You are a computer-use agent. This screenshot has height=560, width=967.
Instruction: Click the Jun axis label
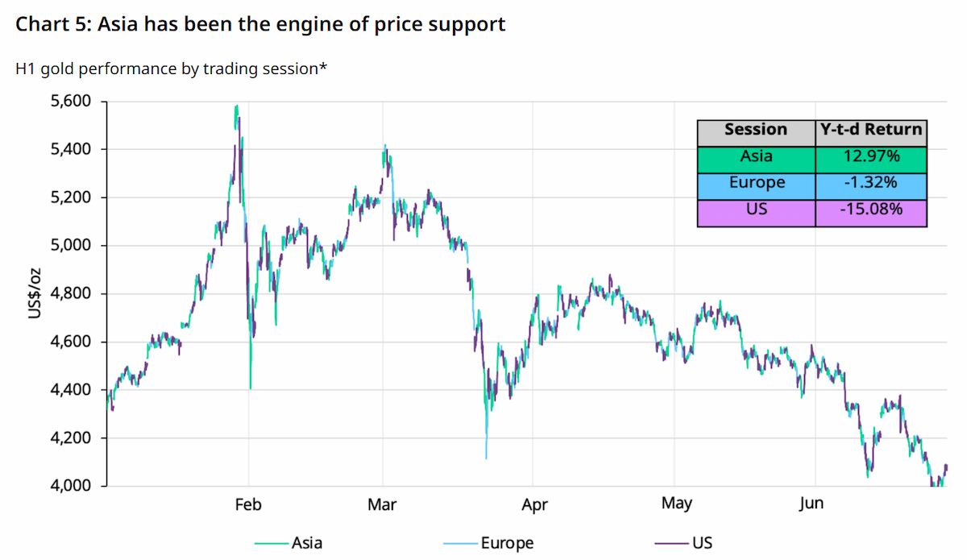(x=811, y=504)
